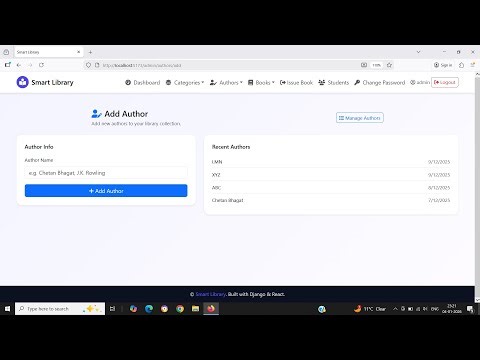
Task: Open Task View on taskbar
Action: click(113, 309)
